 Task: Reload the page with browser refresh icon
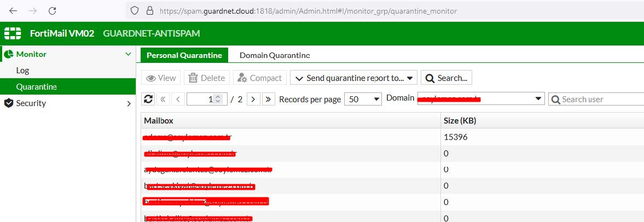[52, 10]
